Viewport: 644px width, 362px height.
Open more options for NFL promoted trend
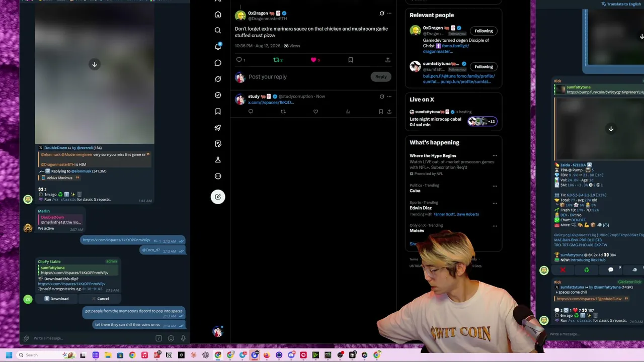coord(495,156)
